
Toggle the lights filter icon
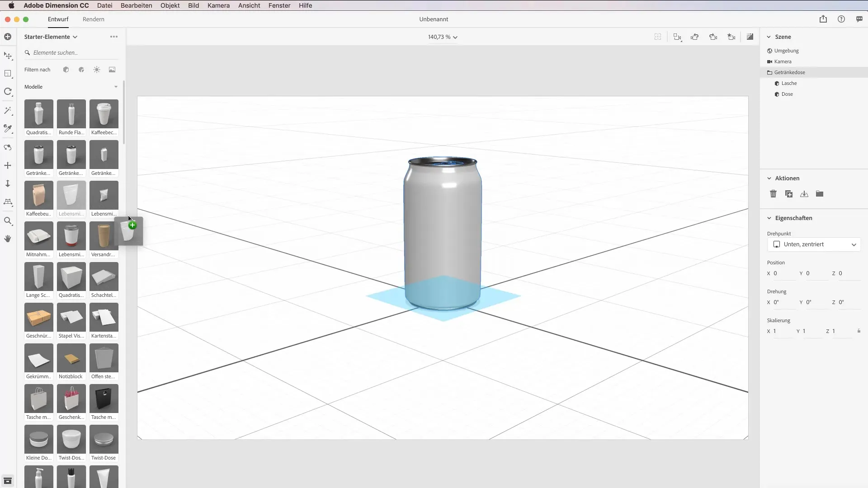97,70
